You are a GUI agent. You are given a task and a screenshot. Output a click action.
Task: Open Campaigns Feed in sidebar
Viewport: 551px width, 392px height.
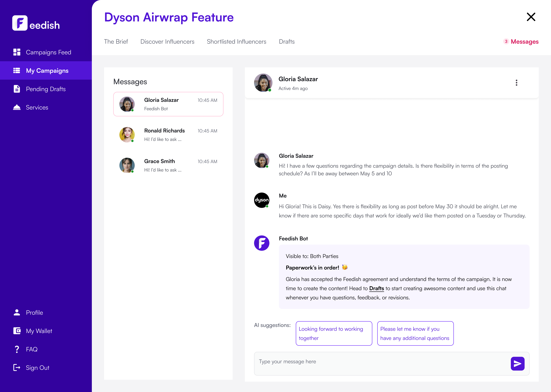46,52
